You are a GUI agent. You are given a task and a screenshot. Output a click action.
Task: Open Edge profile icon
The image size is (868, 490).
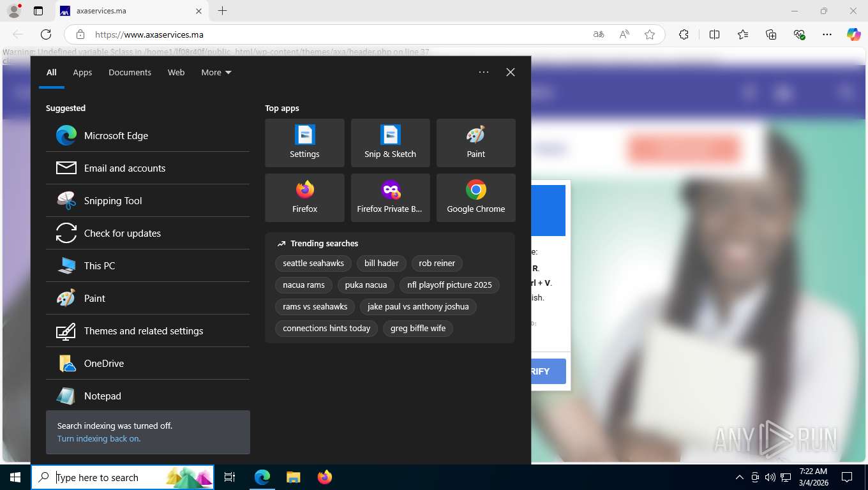click(14, 11)
